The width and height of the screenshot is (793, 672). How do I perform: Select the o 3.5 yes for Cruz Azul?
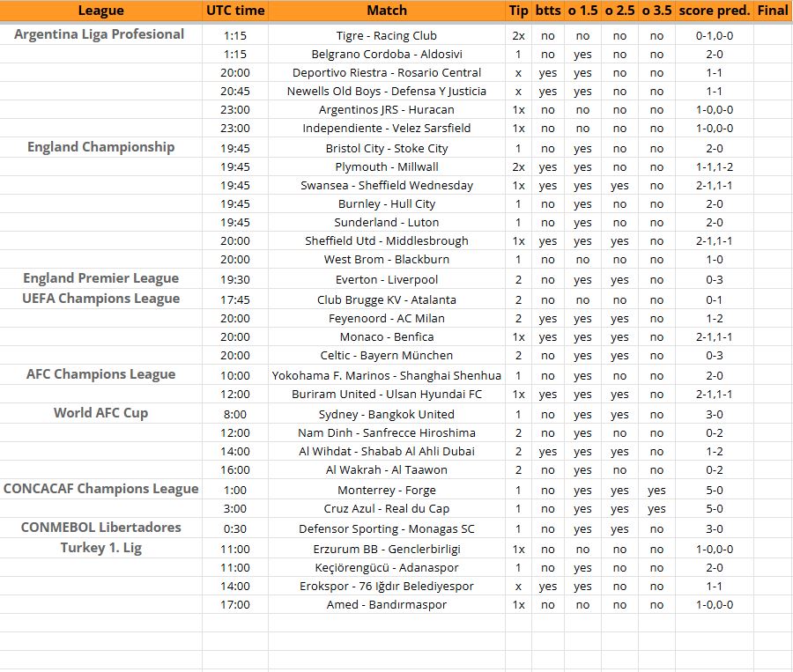(656, 509)
